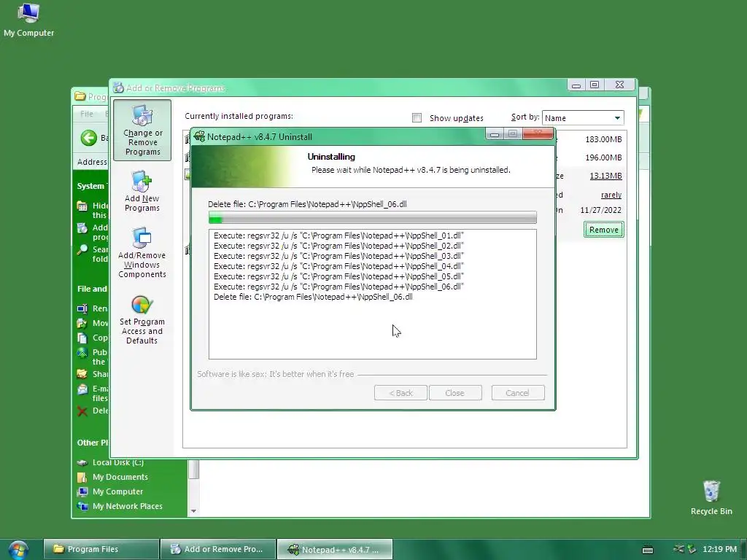The height and width of the screenshot is (560, 747).
Task: Click My Network Places icon
Action: 82,506
